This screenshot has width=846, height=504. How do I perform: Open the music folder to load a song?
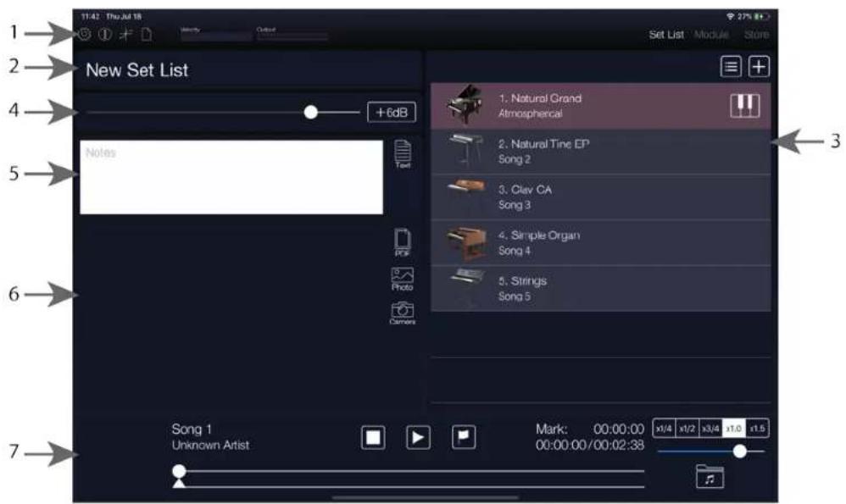pos(710,478)
